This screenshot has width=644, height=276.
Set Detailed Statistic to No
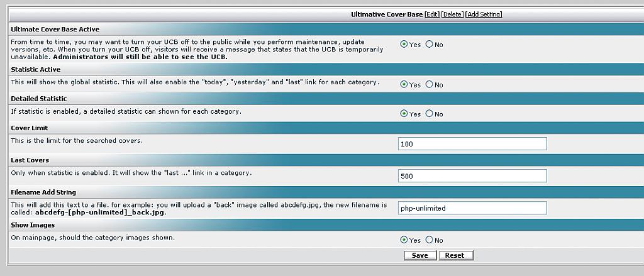pyautogui.click(x=430, y=114)
